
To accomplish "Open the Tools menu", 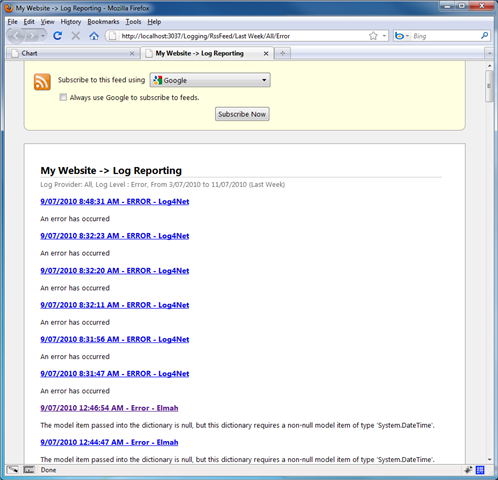I will coord(133,22).
